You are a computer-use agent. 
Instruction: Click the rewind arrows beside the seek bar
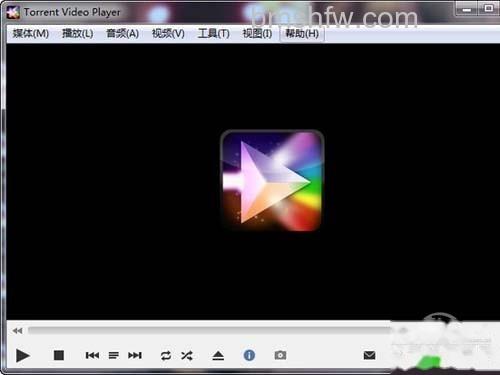(x=18, y=331)
